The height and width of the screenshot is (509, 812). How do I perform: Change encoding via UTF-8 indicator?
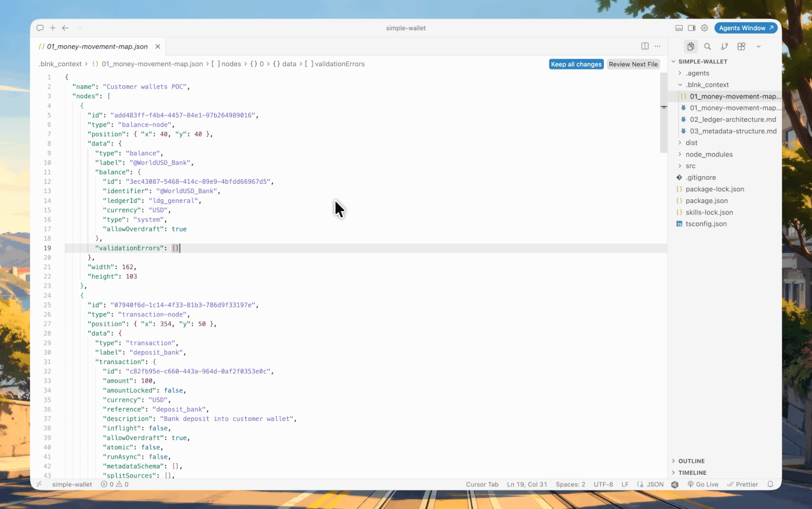click(603, 484)
